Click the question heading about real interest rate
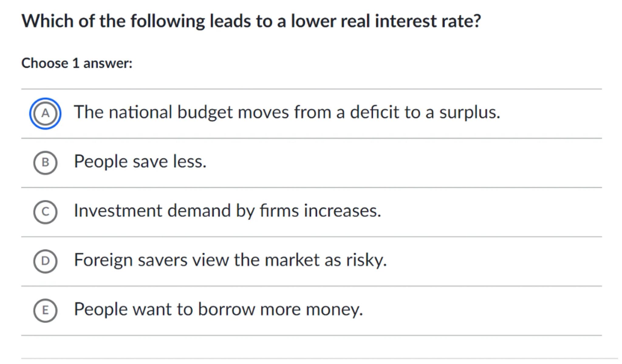622x364 pixels. pyautogui.click(x=251, y=21)
